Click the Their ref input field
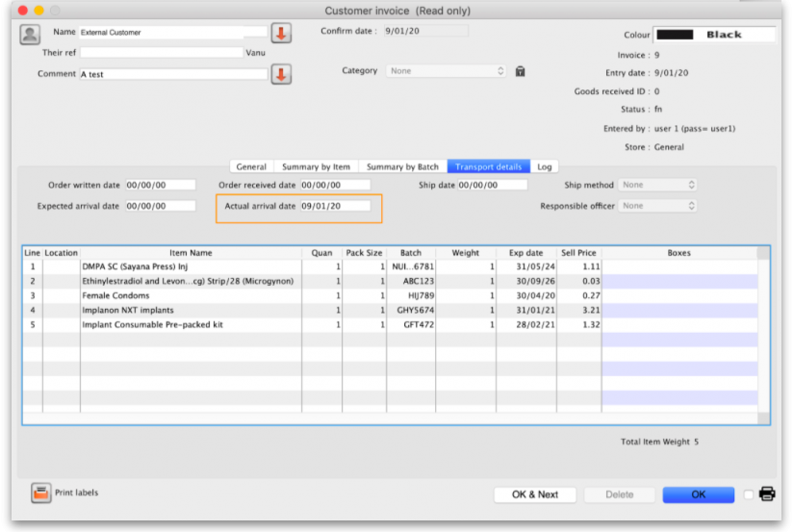 161,53
